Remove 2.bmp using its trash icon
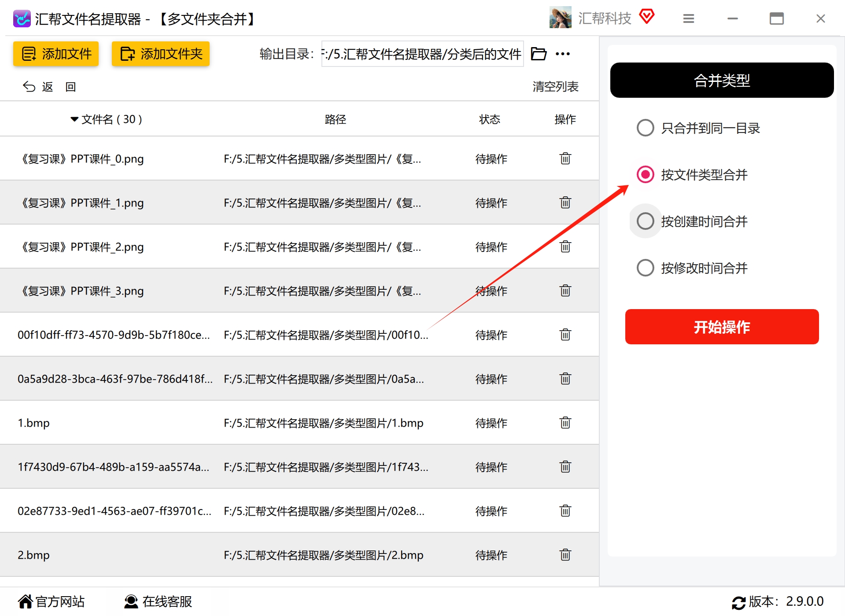845x616 pixels. click(x=565, y=554)
